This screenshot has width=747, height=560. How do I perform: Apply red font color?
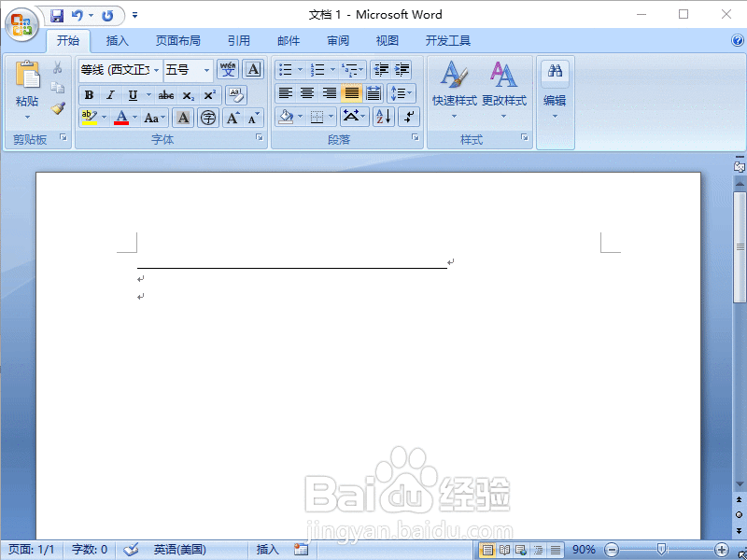click(x=121, y=118)
